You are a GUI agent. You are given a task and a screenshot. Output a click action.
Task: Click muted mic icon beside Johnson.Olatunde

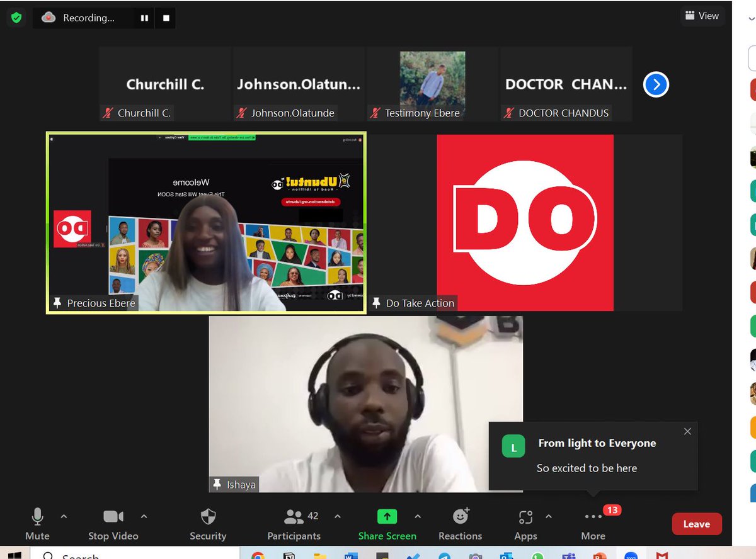[242, 113]
